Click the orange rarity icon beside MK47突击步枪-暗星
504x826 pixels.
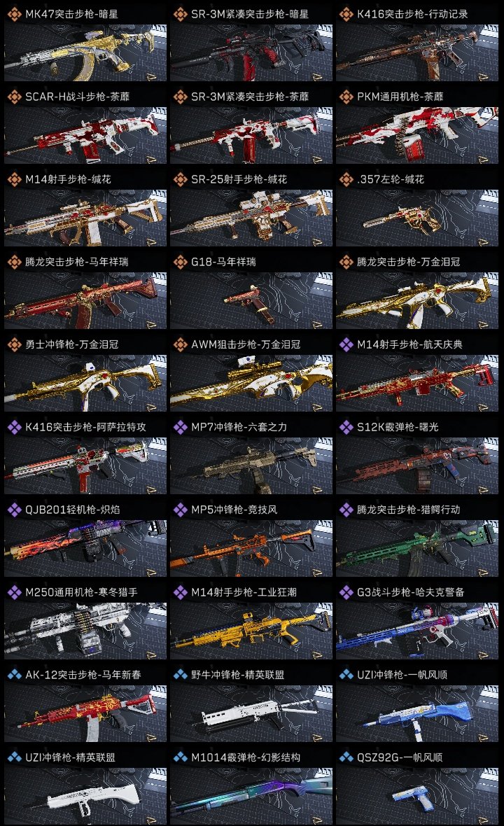[x=14, y=14]
